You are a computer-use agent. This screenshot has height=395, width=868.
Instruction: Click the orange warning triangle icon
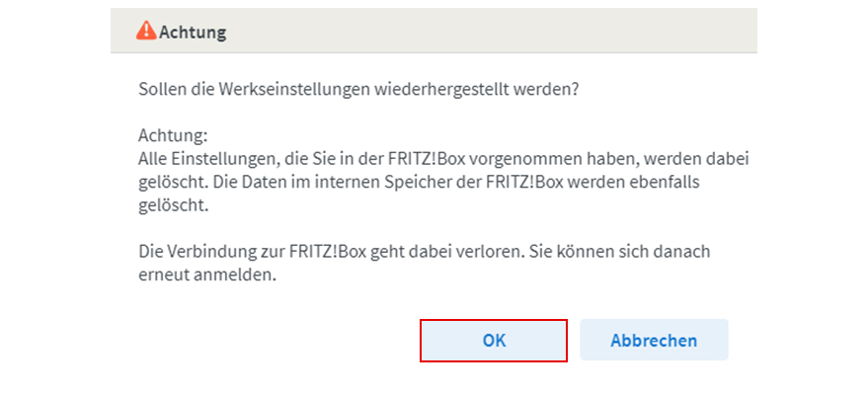pos(146,32)
